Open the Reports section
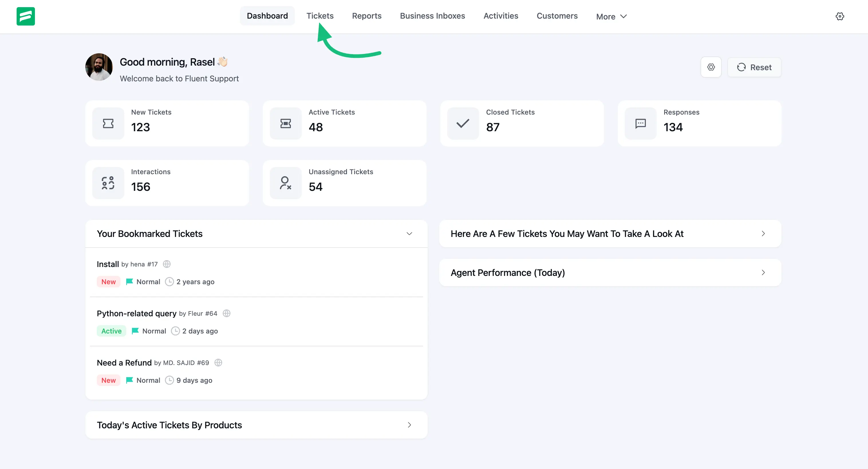The height and width of the screenshot is (469, 868). (x=367, y=15)
